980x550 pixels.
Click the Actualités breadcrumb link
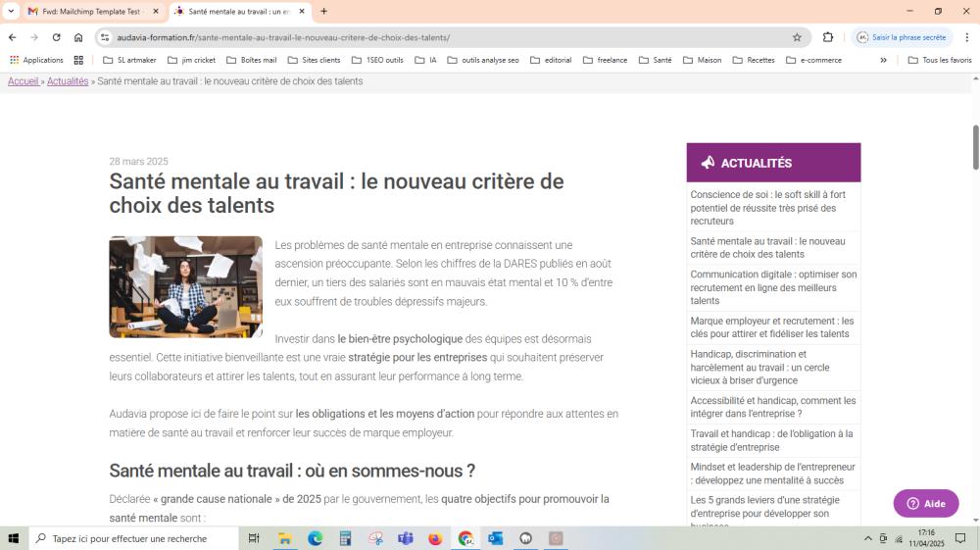[x=68, y=81]
